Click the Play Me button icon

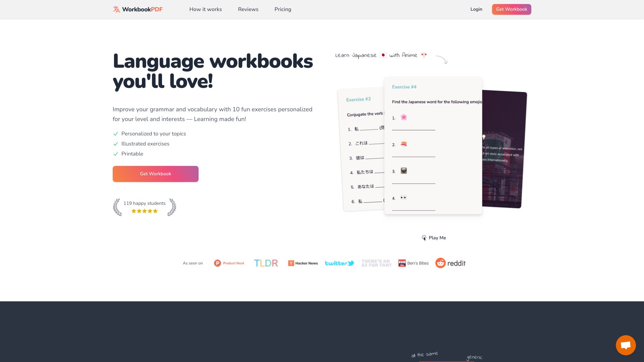pos(423,237)
